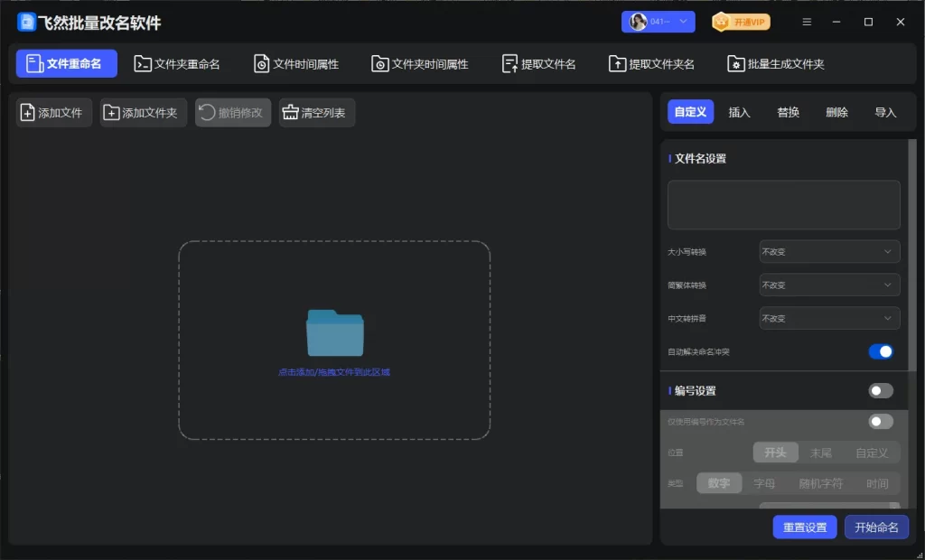Go to 提取文件夹名 tab
Screen dimensions: 925x560
coord(652,64)
